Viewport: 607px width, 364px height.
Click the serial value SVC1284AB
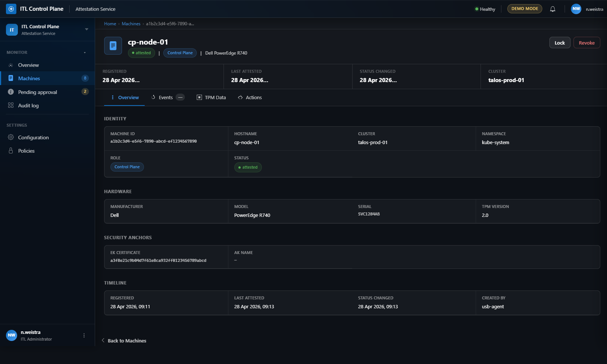[x=369, y=214]
